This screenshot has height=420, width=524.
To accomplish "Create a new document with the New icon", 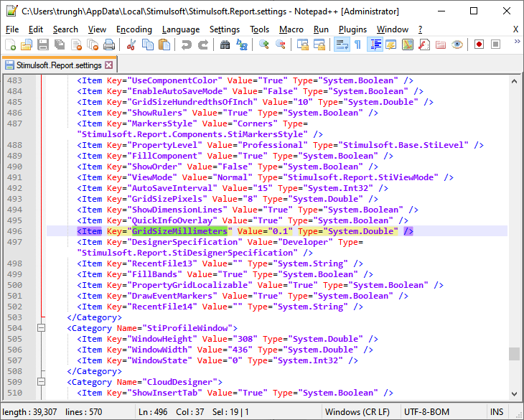I will [x=10, y=45].
